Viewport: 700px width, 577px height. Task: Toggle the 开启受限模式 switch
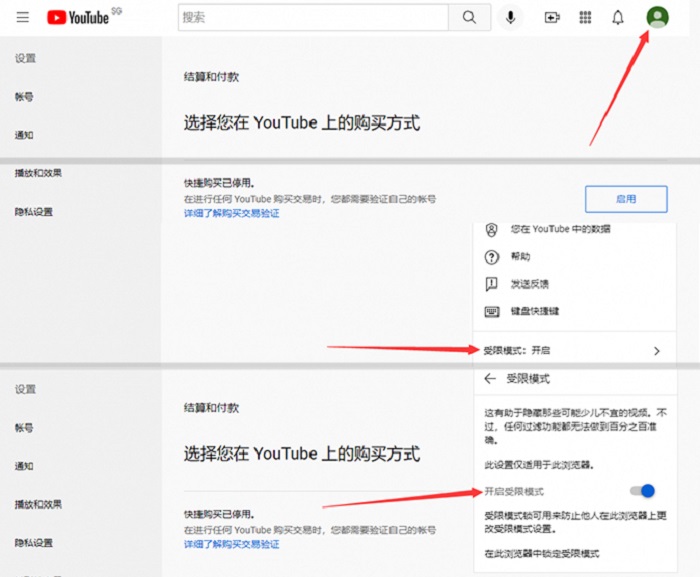(x=642, y=491)
